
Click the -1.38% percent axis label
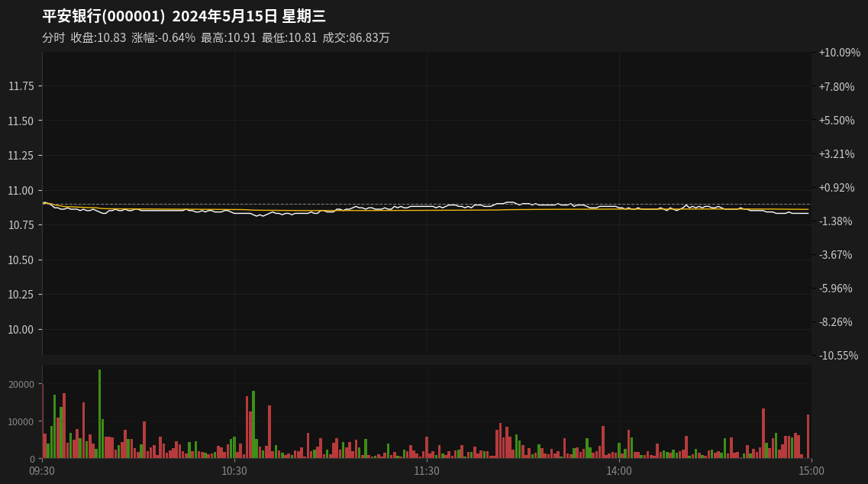836,221
